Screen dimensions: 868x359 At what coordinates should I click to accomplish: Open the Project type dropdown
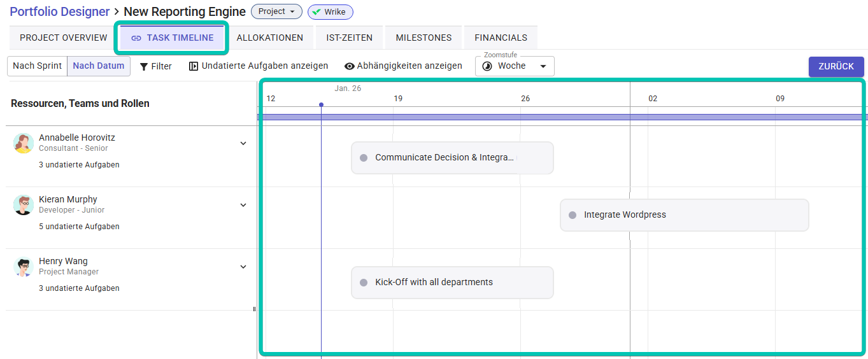(276, 12)
